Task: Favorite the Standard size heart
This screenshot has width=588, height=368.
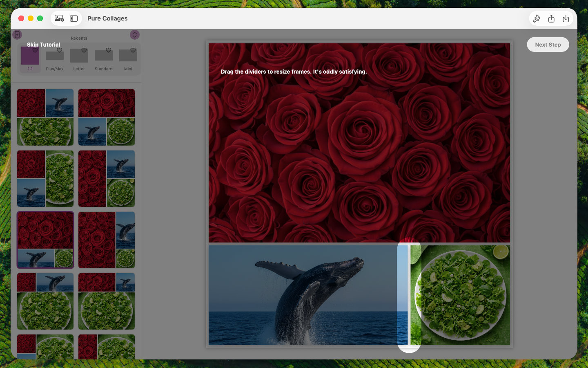Action: point(109,50)
